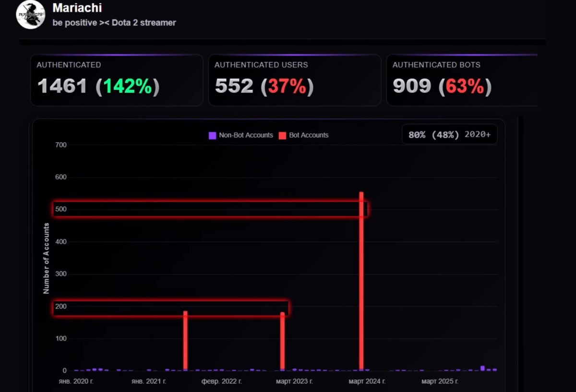Click the green 142% percentage value
Image resolution: width=576 pixels, height=392 pixels.
pos(128,86)
